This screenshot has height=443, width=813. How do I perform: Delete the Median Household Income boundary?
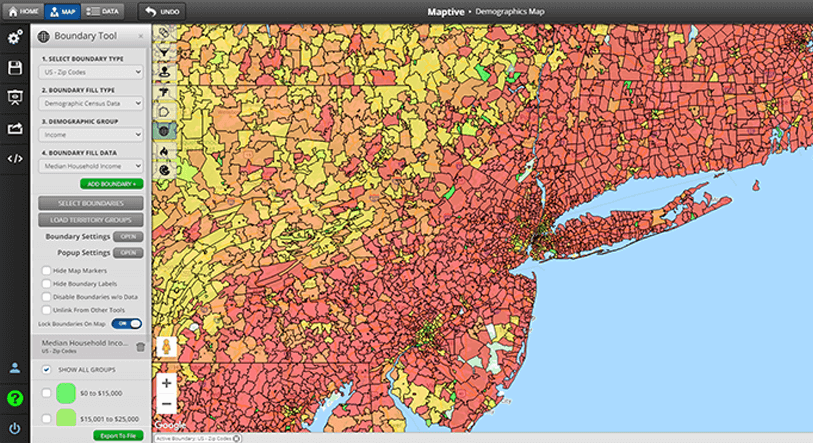tap(140, 347)
